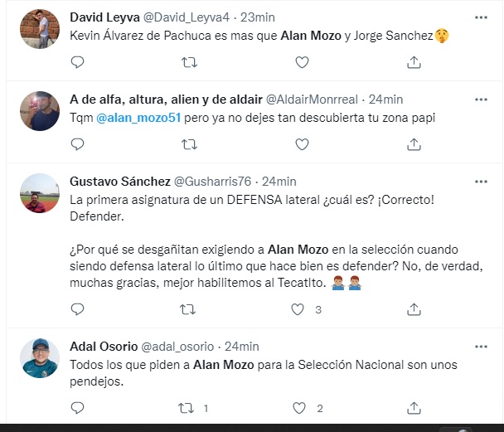Retweet Gustavo Sánchez's tweet
Image resolution: width=504 pixels, height=432 pixels.
click(x=189, y=309)
